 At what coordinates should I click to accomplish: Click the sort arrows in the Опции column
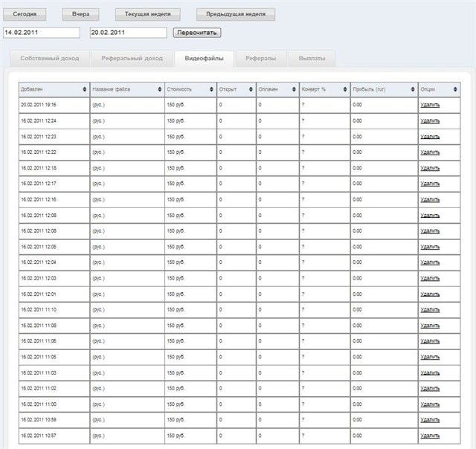[x=455, y=89]
